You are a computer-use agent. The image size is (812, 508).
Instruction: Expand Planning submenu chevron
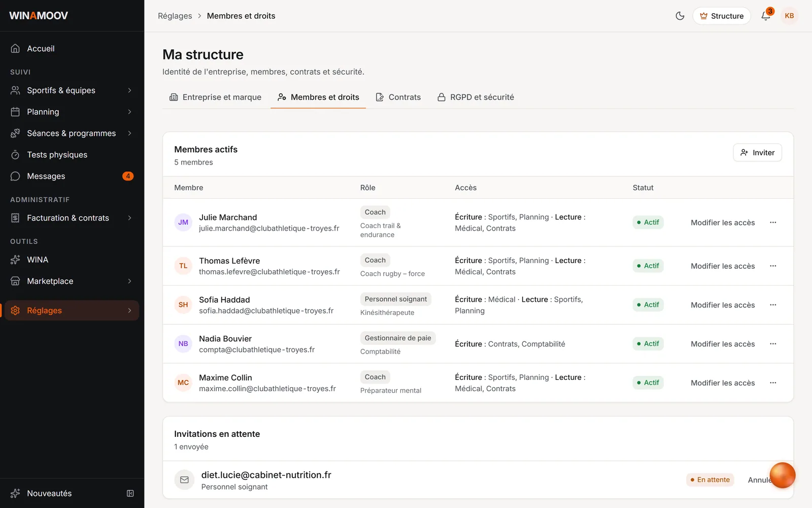click(130, 112)
